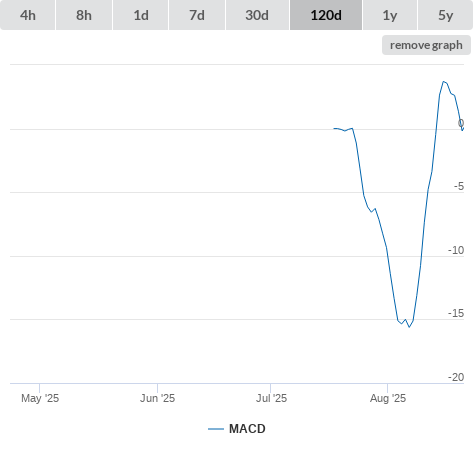The width and height of the screenshot is (474, 455).
Task: Toggle the MACD legend label
Action: point(247,429)
